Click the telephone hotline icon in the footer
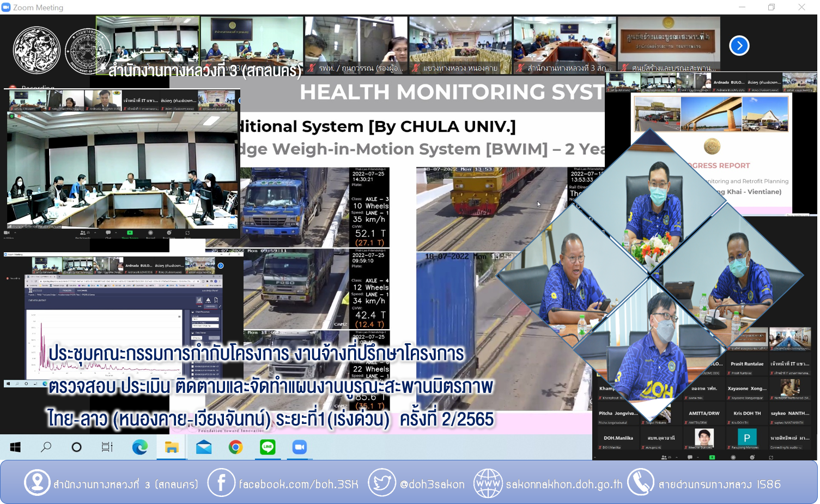Screen dimensions: 820x504 pos(640,483)
